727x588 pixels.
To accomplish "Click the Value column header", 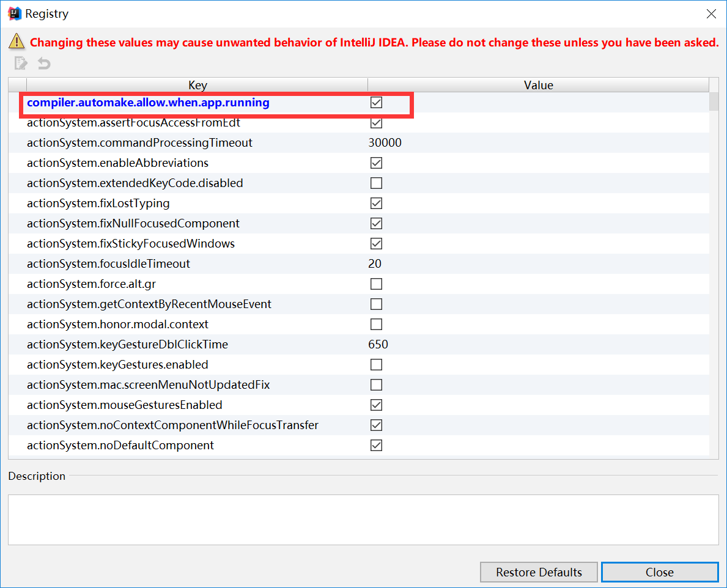I will (538, 85).
